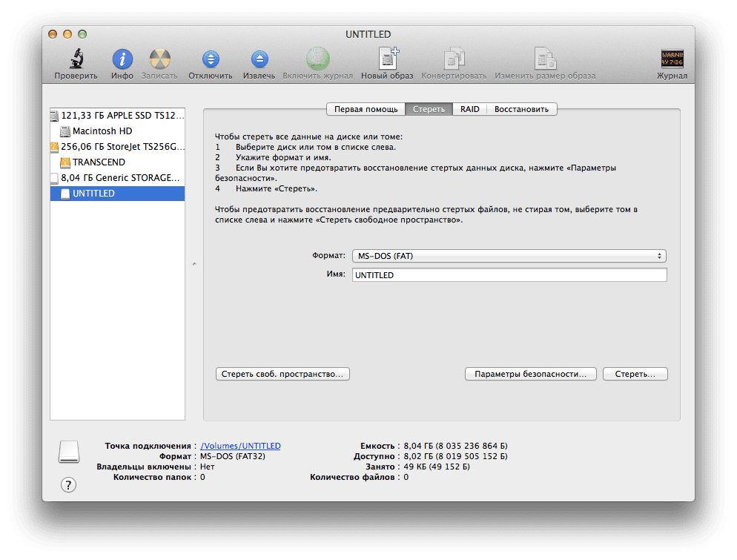
Task: Switch to the RAID tab
Action: (x=469, y=109)
